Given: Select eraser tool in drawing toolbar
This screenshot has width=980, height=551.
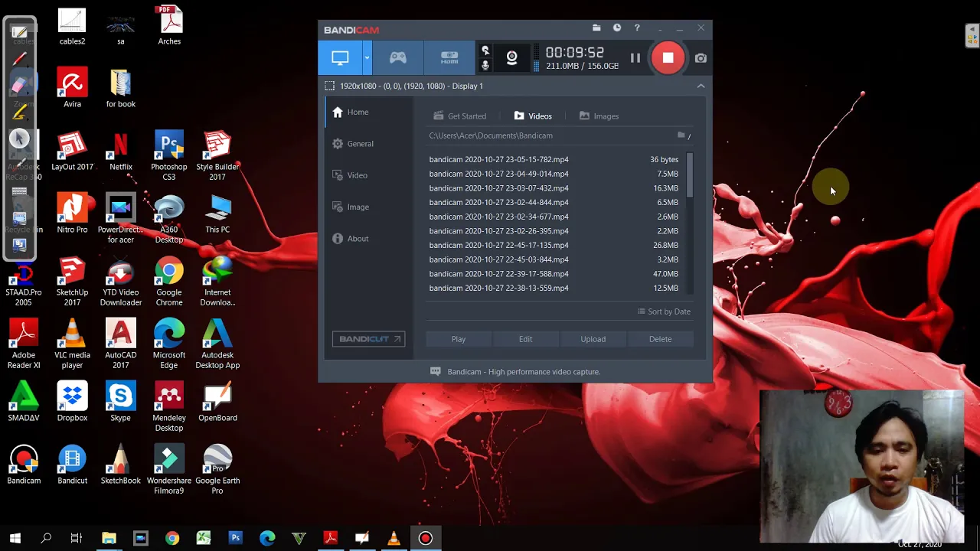Looking at the screenshot, I should click(20, 86).
